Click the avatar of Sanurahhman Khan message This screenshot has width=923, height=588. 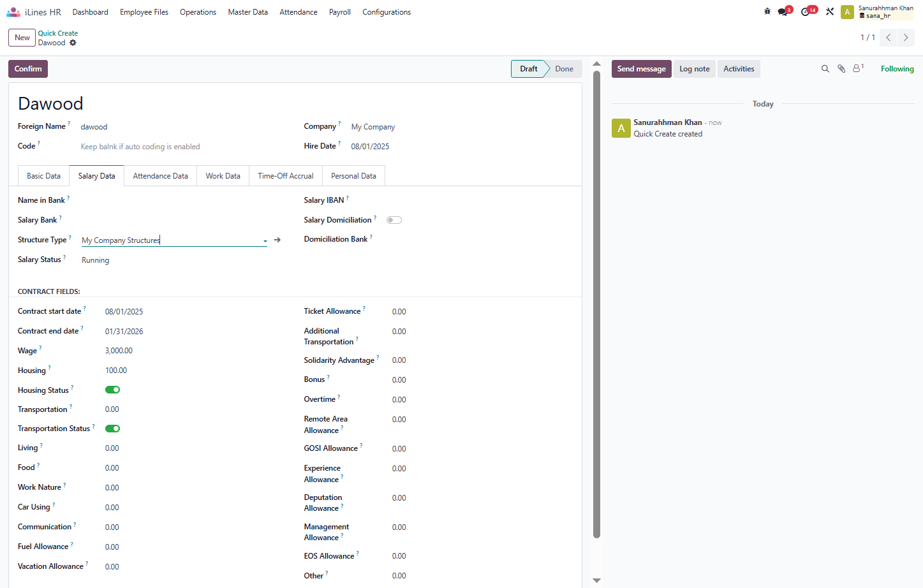coord(621,128)
